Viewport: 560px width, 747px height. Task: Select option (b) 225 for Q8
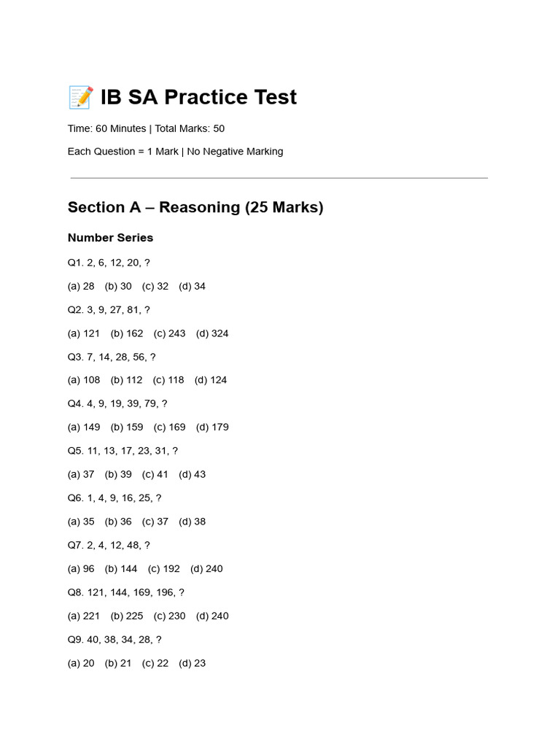127,616
